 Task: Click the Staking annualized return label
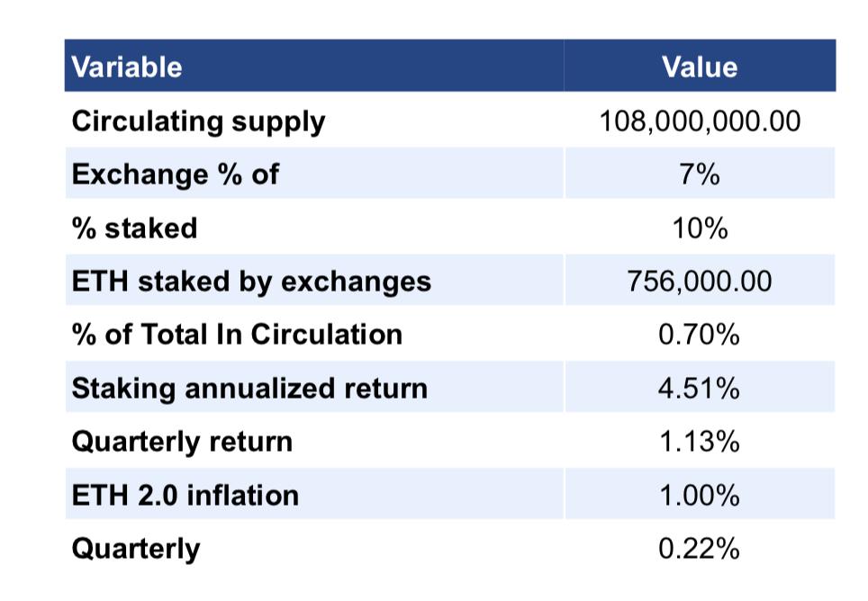[249, 389]
